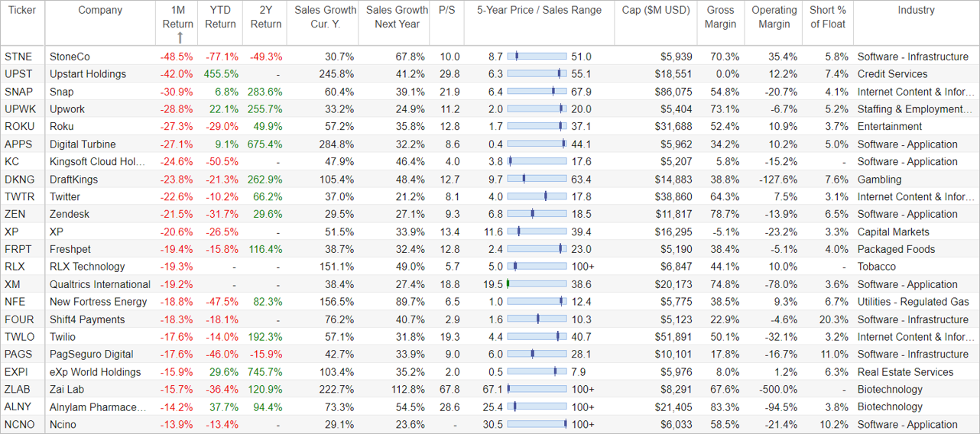Sort by 2Y Return column header

click(x=266, y=17)
